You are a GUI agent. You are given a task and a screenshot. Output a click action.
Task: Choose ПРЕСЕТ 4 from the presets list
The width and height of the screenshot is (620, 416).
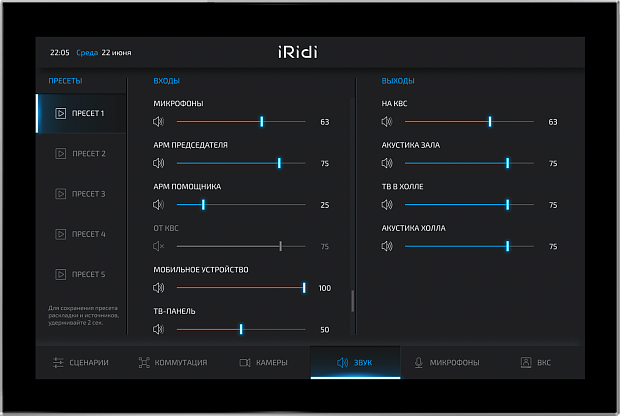pos(81,234)
